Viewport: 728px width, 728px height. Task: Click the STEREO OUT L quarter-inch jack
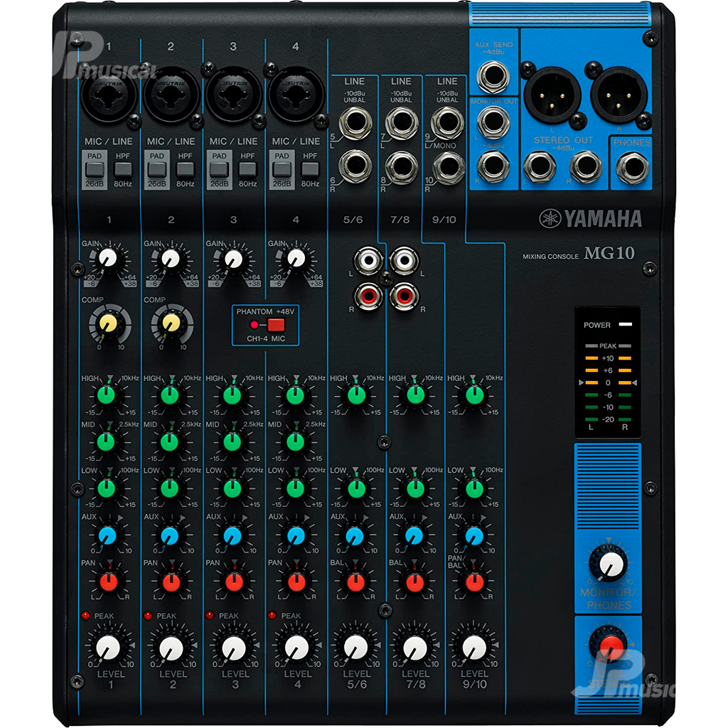pos(540,166)
